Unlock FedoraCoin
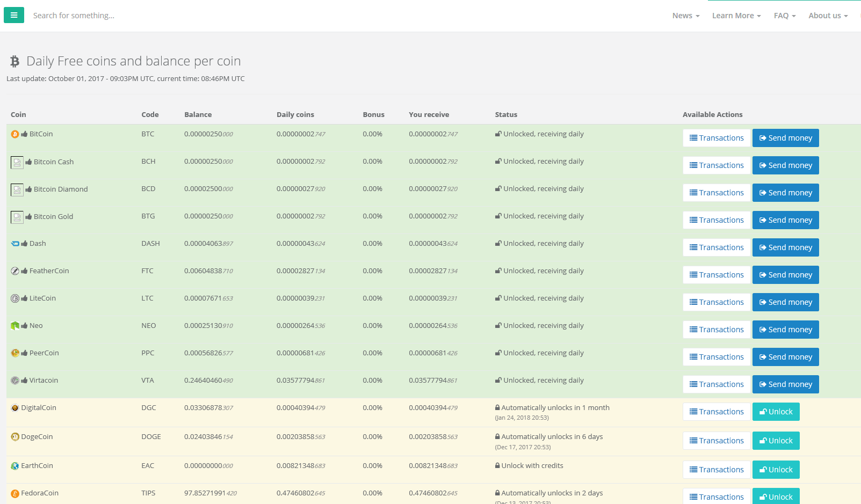The width and height of the screenshot is (861, 504). click(776, 496)
